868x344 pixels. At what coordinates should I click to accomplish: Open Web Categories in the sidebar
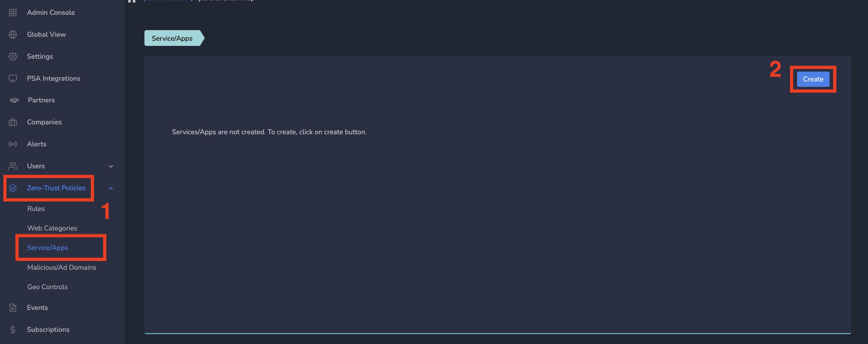[52, 228]
